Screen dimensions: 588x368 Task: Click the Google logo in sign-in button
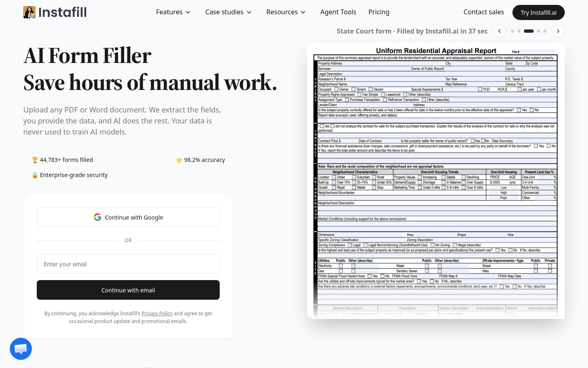tap(98, 217)
